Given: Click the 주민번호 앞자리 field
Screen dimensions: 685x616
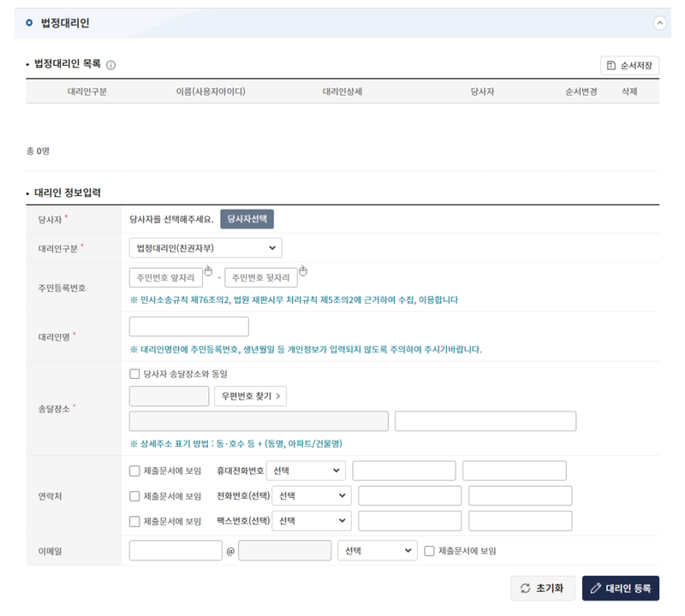Looking at the screenshot, I should coord(165,278).
